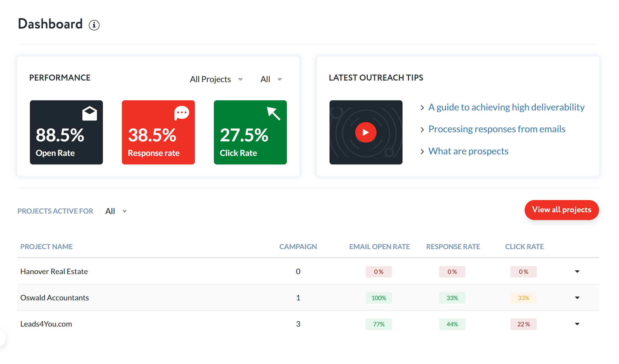Click the Response rate chat bubble icon
This screenshot has height=364, width=619.
point(181,113)
